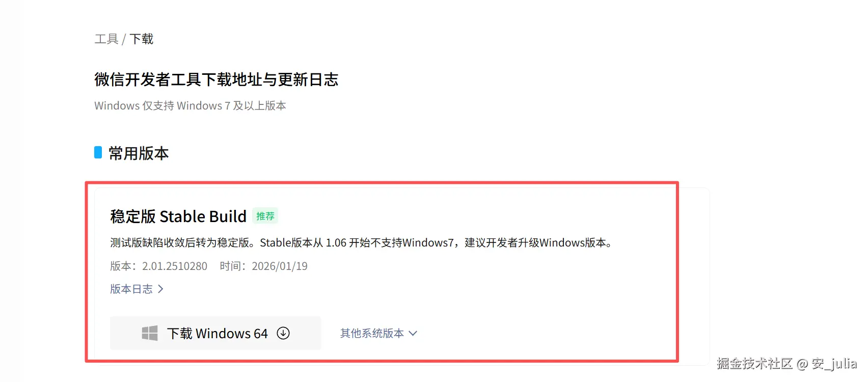Screen dimensions: 868x382
Task: Click the right chevron beside 版本日志
Action: click(160, 289)
